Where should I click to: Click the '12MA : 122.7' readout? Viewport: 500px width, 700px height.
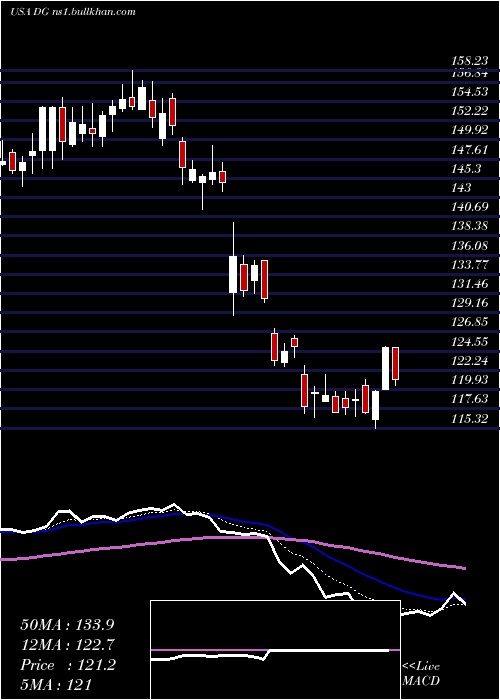coord(67,645)
